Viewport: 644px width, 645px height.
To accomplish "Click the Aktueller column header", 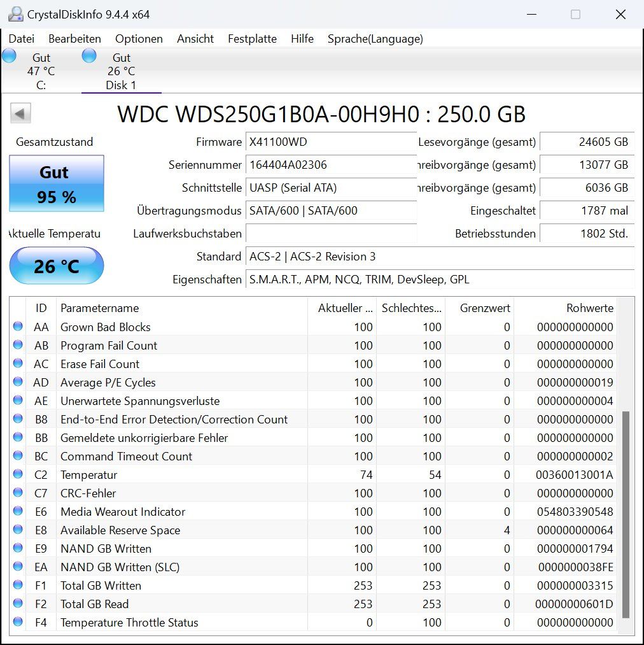I will coord(342,308).
